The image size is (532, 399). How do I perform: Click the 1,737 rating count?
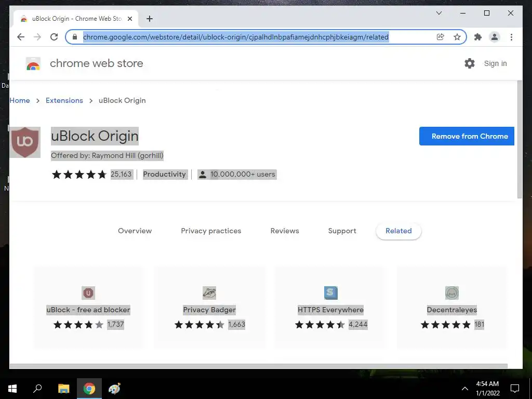116,325
